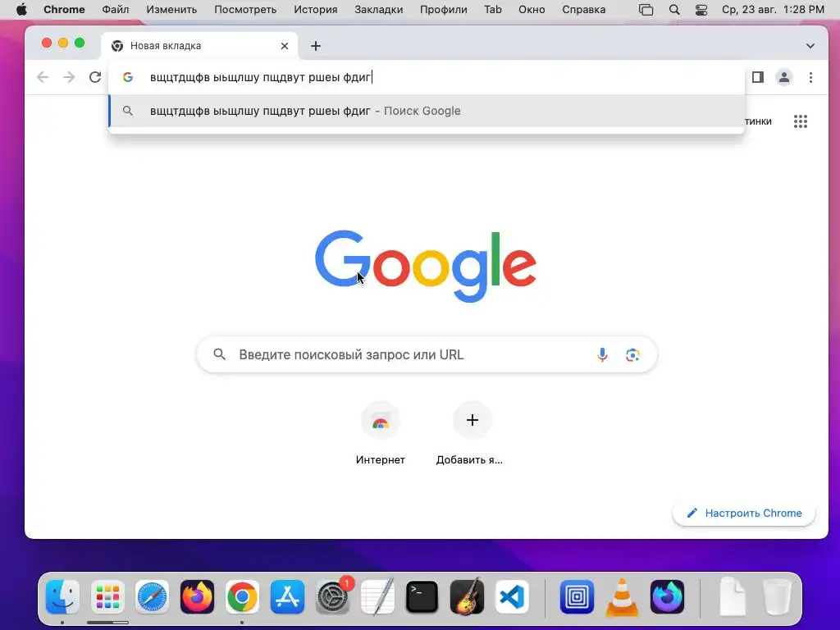This screenshot has width=840, height=630.
Task: Open Spotlight search in menu bar
Action: [674, 10]
